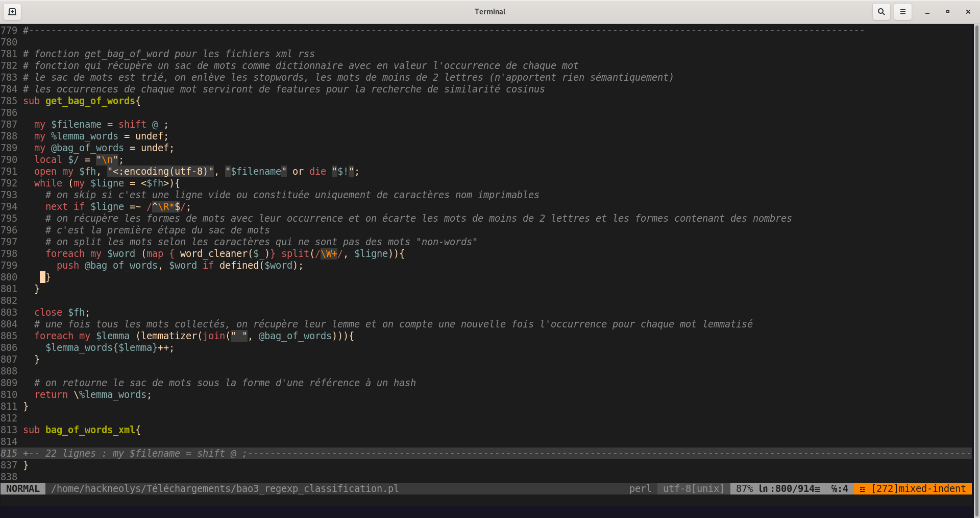Click close $fh on line 803
This screenshot has height=518, width=980.
click(x=62, y=312)
